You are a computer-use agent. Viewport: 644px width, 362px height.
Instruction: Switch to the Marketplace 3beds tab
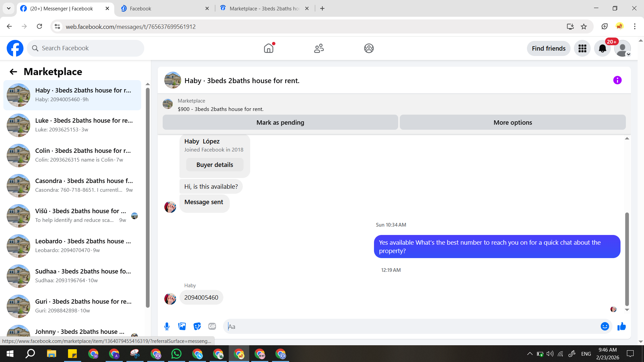pos(264,8)
